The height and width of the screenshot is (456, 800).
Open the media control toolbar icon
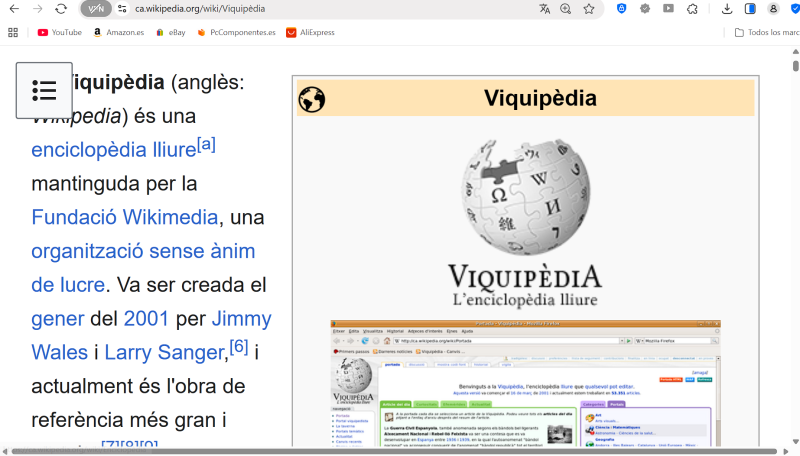pos(668,9)
